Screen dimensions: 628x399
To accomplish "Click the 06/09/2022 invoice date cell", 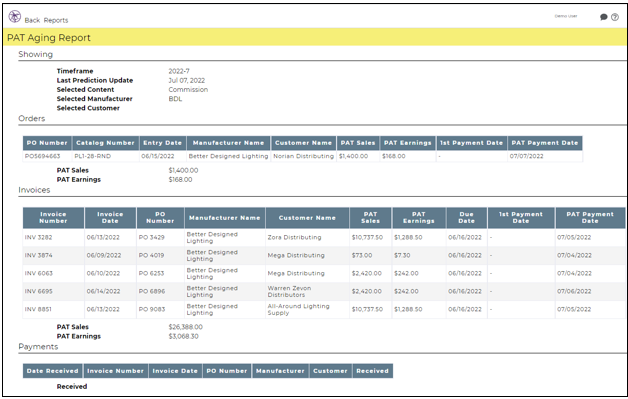I will (x=110, y=255).
